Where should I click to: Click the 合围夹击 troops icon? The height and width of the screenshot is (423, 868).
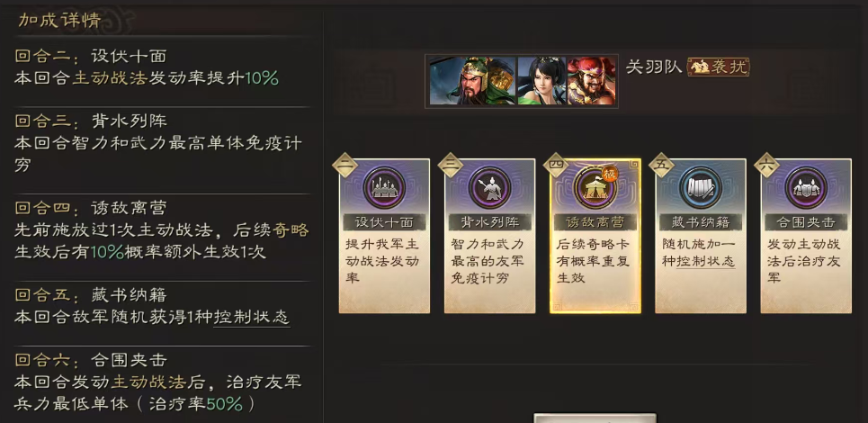coord(806,188)
